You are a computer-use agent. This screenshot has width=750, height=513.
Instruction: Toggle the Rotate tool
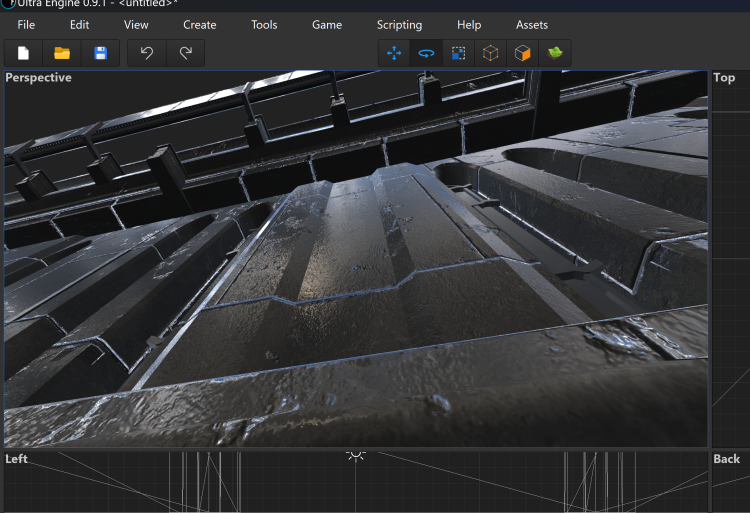(x=426, y=53)
